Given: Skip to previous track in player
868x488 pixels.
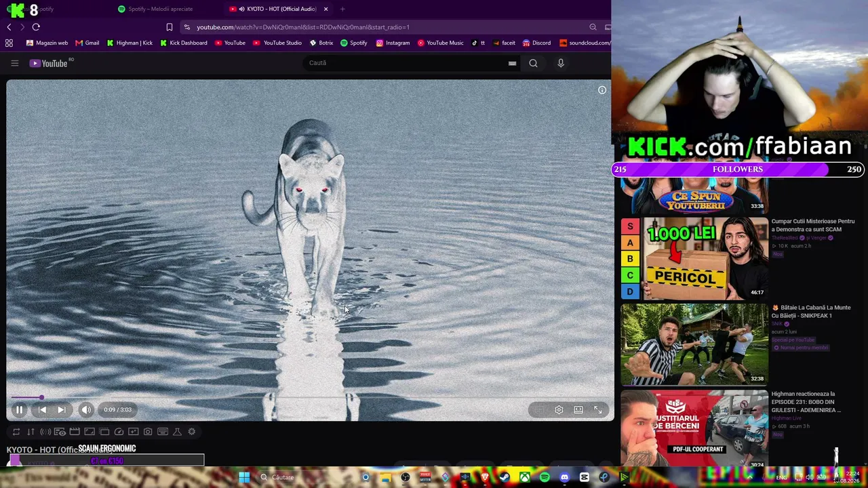Looking at the screenshot, I should 42,409.
